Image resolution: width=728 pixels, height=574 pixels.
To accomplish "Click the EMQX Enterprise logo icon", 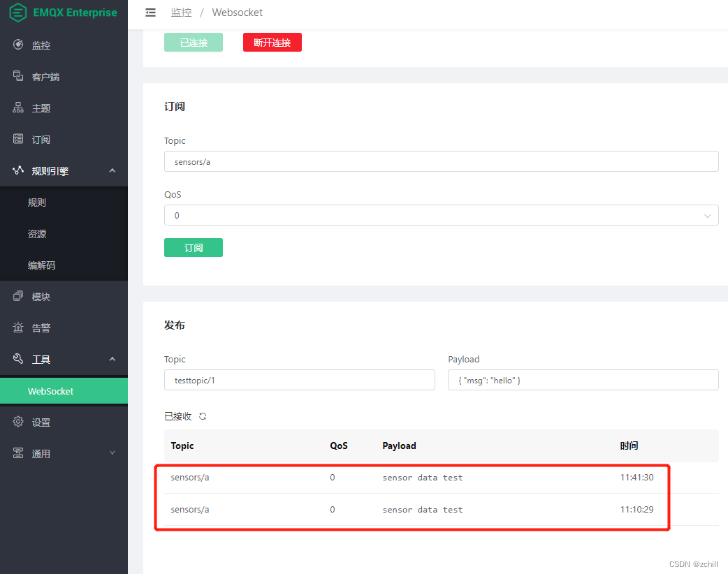I will pos(18,13).
